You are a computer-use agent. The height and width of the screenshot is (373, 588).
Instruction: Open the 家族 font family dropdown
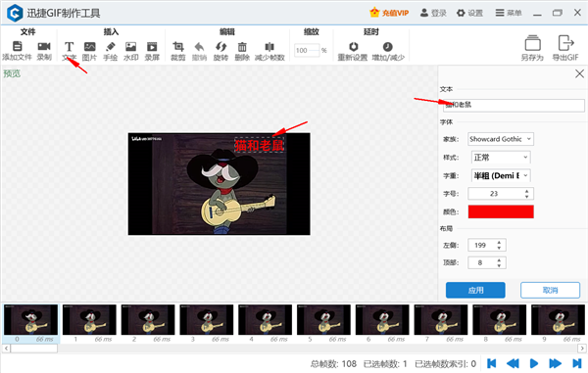tap(501, 139)
